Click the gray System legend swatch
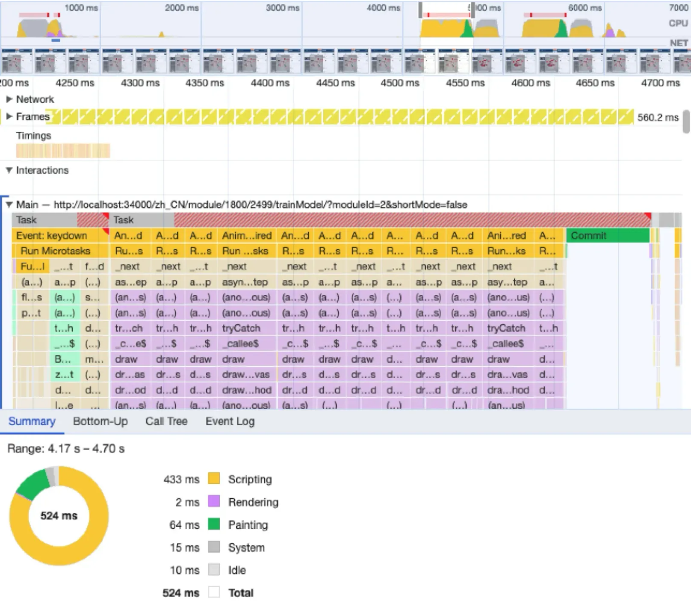Viewport: 691px width, 616px height. click(x=213, y=547)
